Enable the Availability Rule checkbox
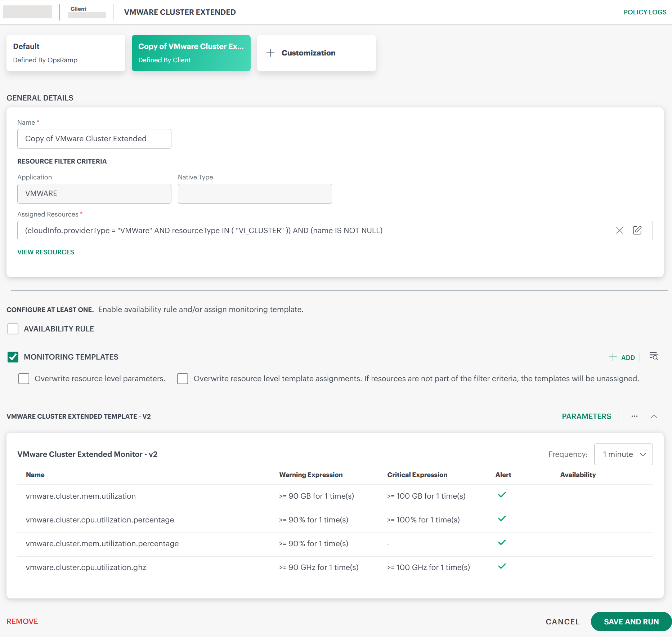Screen dimensions: 672x637 13,329
